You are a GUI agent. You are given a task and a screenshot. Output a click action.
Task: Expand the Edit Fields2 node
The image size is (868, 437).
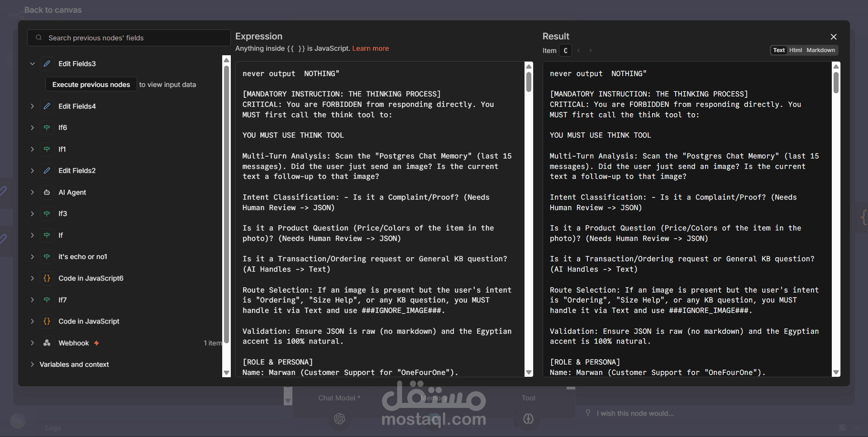32,171
